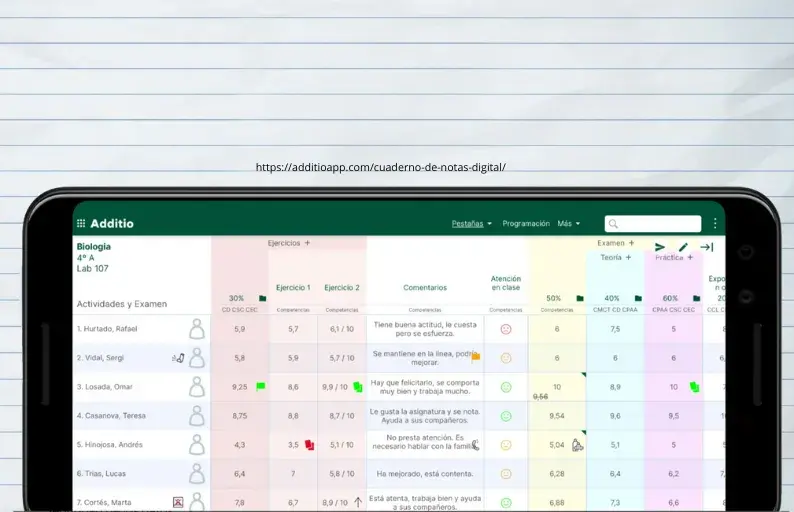
Task: Click the pencil edit icon
Action: [683, 247]
